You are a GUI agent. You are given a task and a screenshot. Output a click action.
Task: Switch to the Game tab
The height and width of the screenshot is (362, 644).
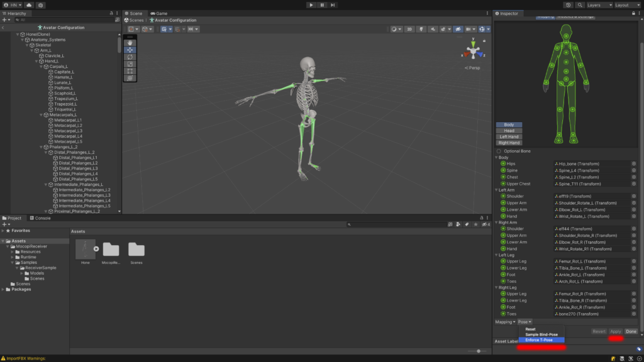tap(159, 13)
